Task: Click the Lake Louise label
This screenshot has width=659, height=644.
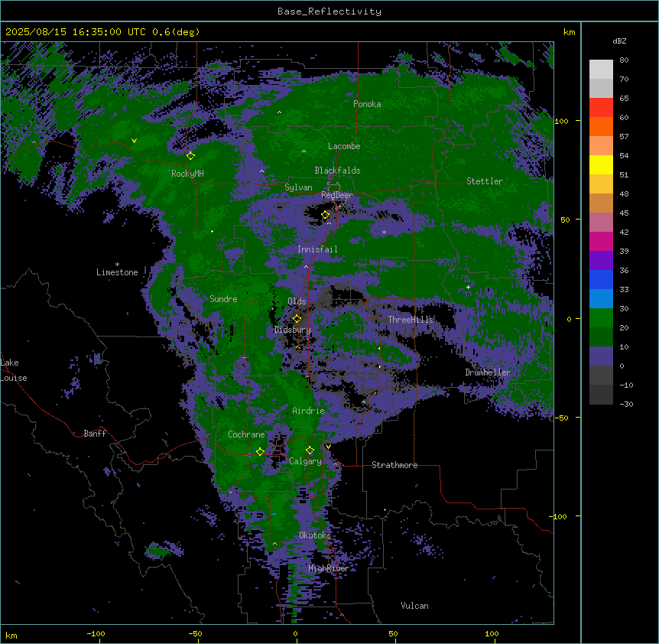Action: 14,370
